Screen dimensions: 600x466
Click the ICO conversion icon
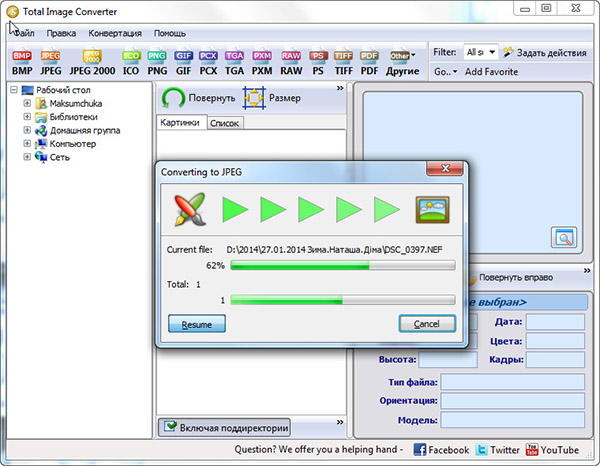pyautogui.click(x=131, y=63)
